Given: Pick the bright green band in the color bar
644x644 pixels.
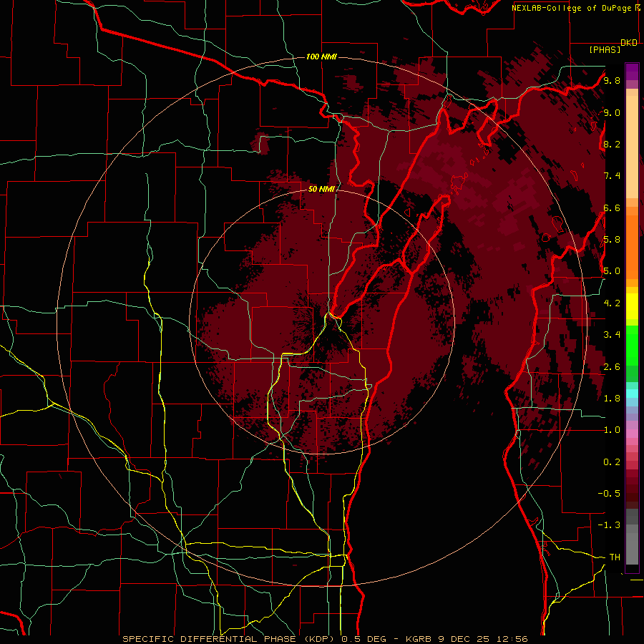Looking at the screenshot, I should (632, 346).
